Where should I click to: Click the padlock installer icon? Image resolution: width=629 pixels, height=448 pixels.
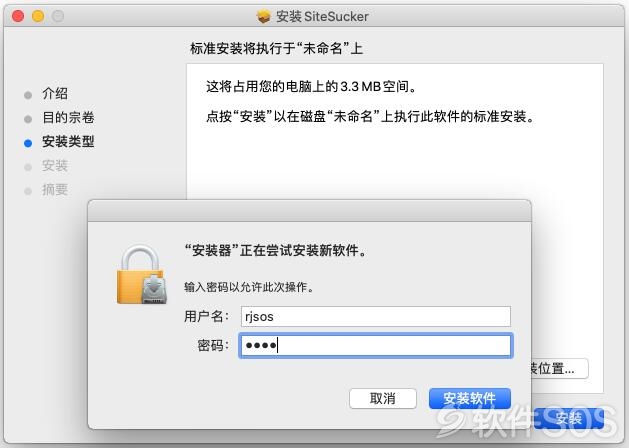142,274
